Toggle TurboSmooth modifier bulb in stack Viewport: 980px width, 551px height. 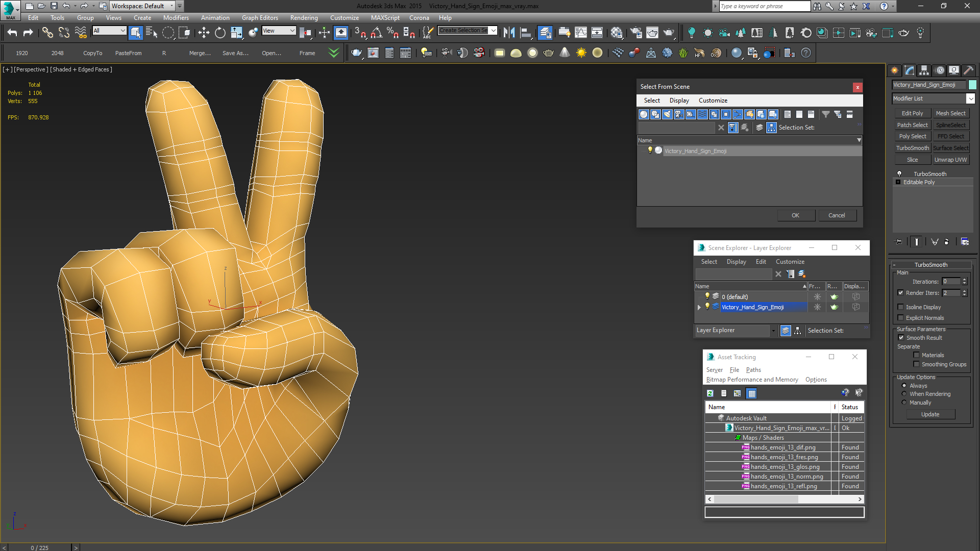[899, 174]
